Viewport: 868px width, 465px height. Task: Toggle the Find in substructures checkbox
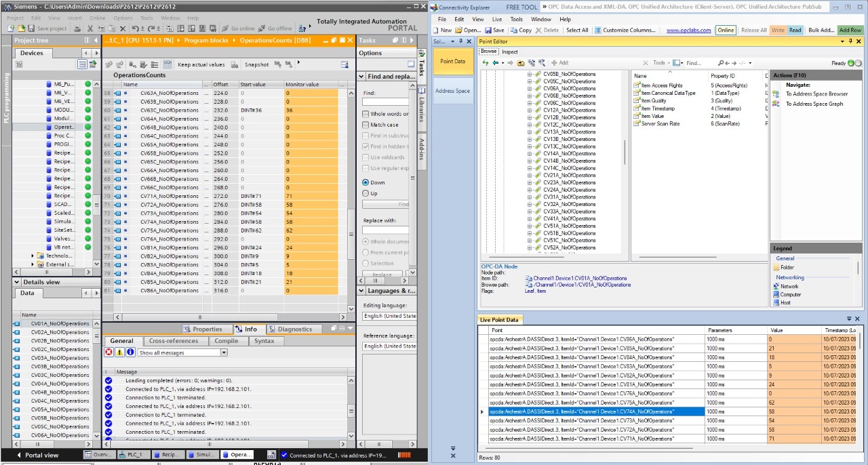click(x=366, y=136)
